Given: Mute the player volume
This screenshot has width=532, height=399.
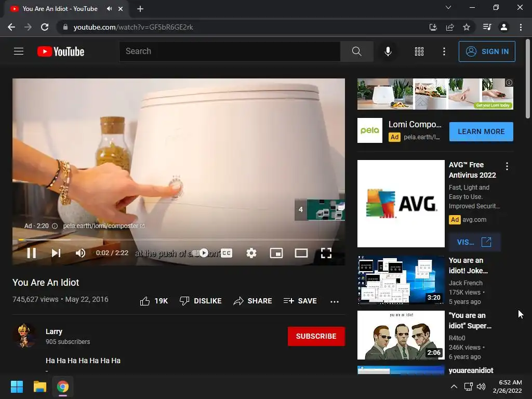Looking at the screenshot, I should point(81,253).
